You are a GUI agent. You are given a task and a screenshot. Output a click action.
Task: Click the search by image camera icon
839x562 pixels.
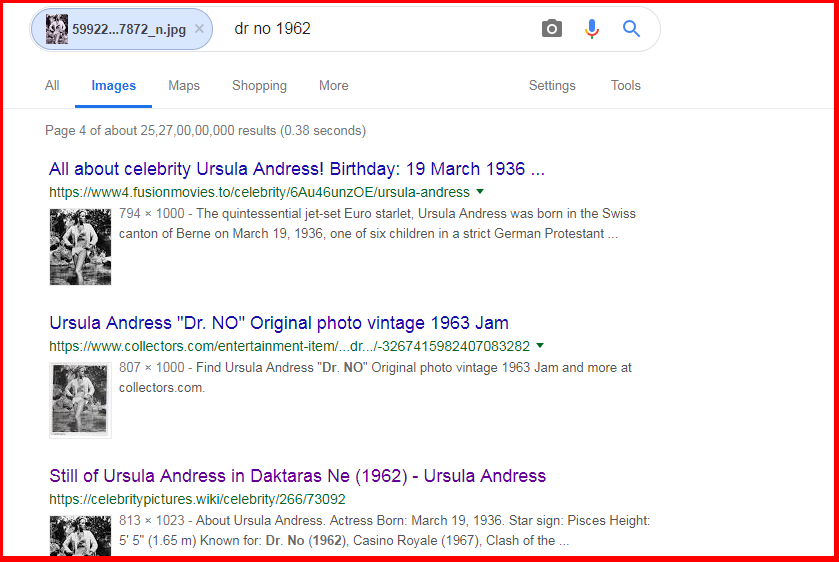[x=552, y=29]
